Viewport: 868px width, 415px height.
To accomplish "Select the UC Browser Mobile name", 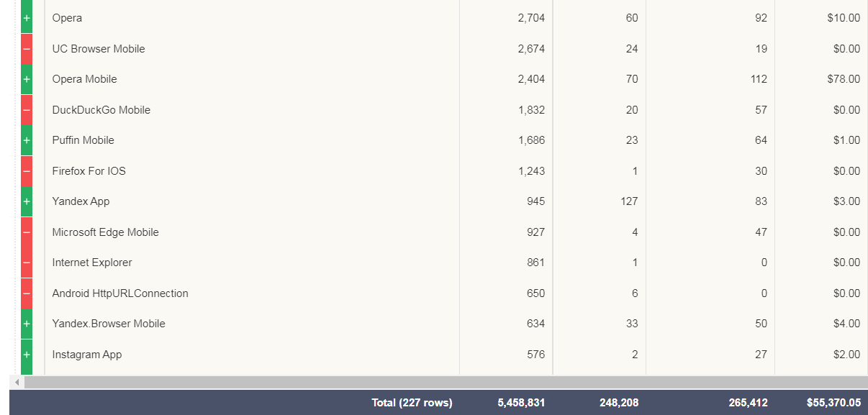I will click(x=99, y=49).
